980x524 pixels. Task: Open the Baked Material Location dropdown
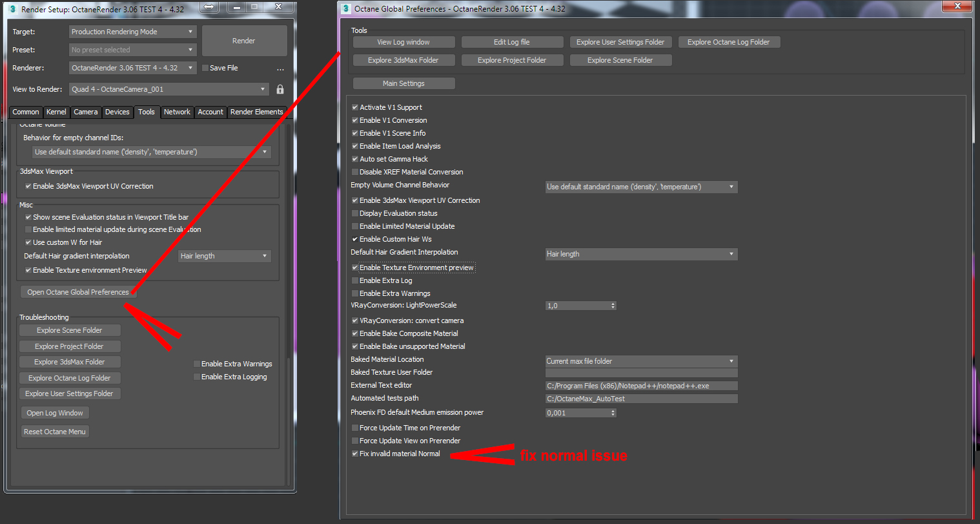click(x=641, y=361)
